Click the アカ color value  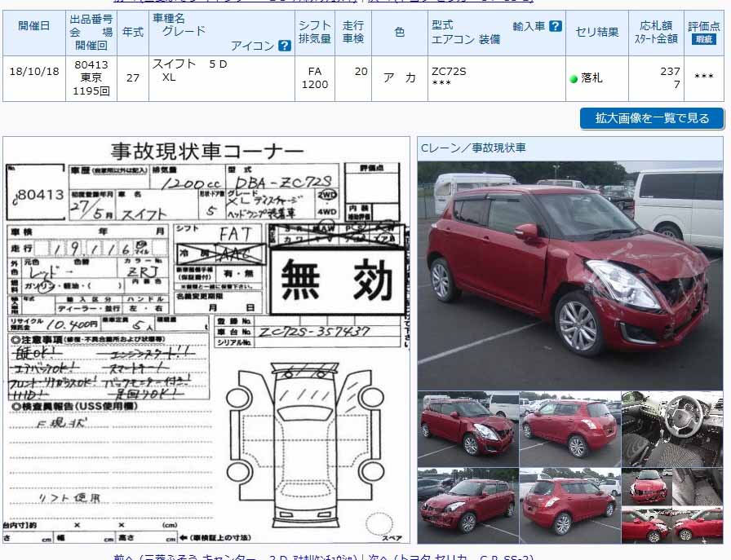(400, 77)
